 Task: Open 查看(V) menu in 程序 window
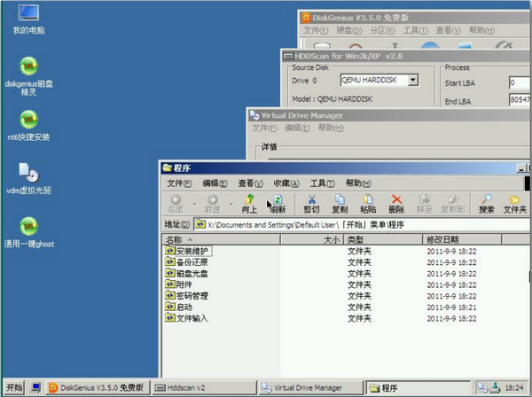click(x=250, y=183)
